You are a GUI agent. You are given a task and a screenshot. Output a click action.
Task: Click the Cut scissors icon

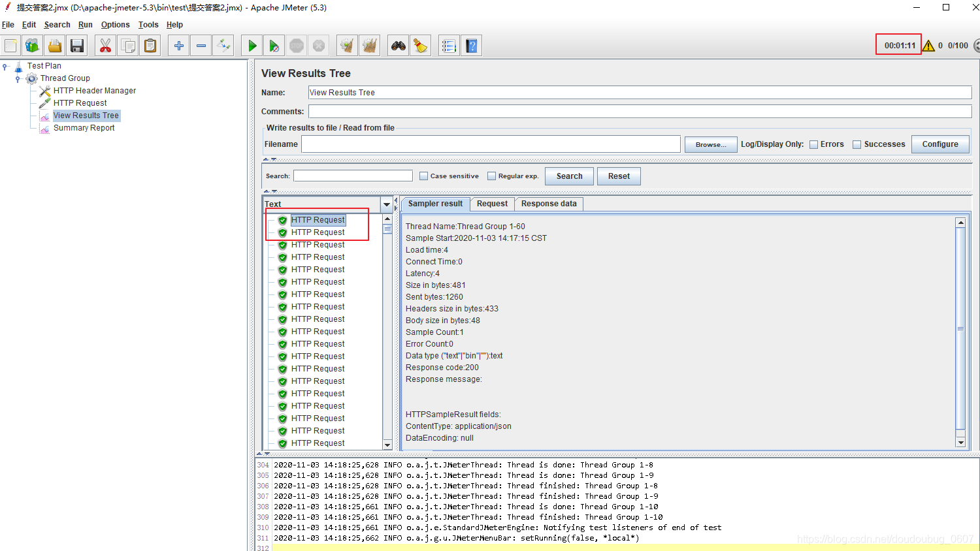[105, 46]
